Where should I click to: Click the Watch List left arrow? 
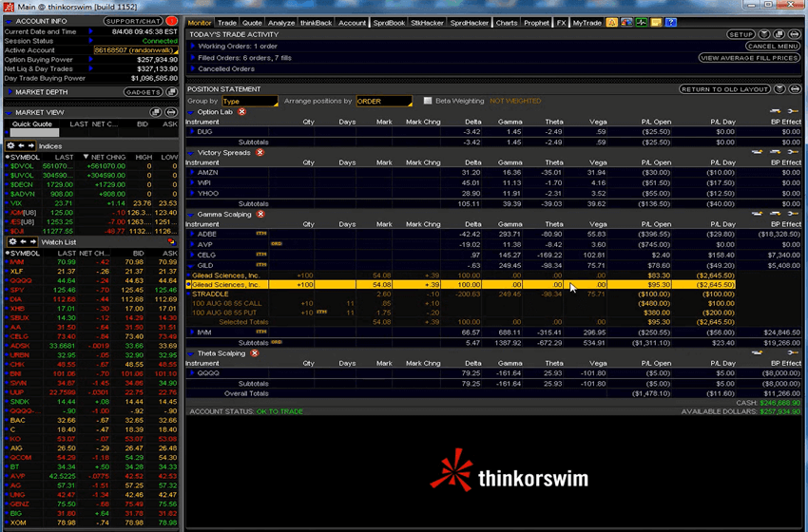tap(24, 241)
